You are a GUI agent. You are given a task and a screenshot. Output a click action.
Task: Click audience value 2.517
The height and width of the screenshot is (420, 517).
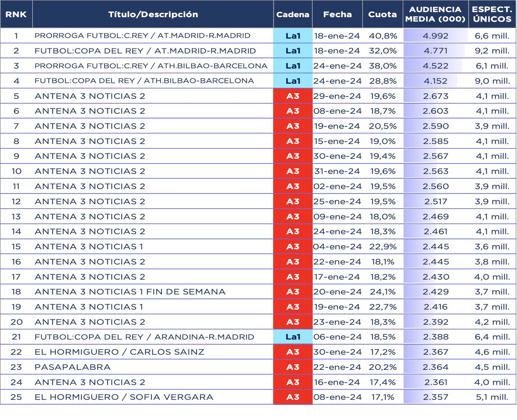coord(436,201)
